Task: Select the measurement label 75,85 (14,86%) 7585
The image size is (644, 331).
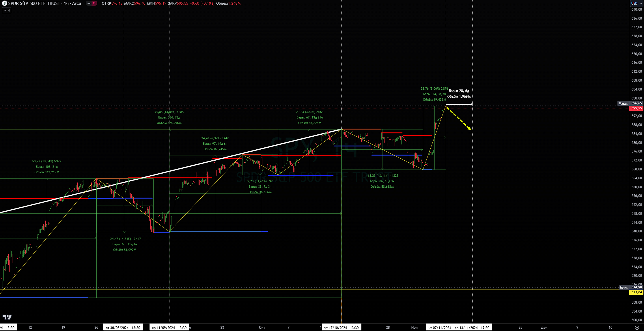Action: [169, 112]
